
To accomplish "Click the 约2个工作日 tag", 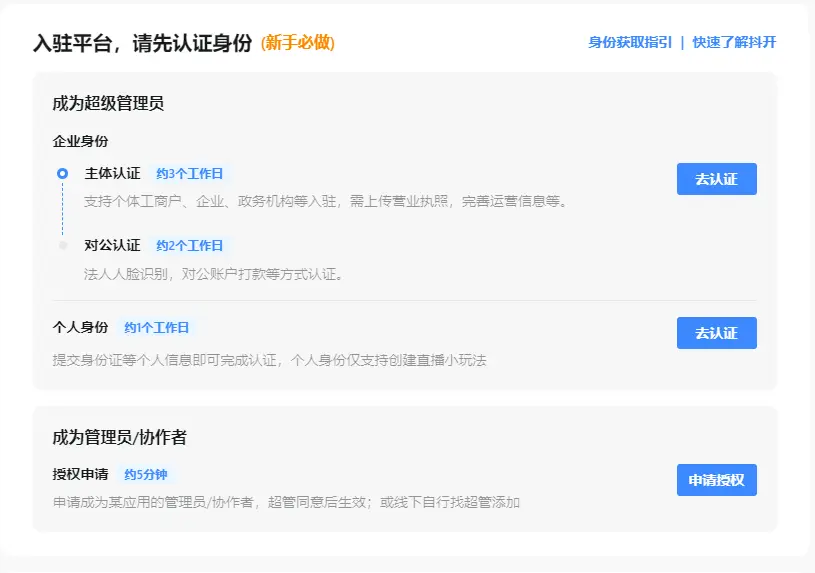I will tap(190, 246).
